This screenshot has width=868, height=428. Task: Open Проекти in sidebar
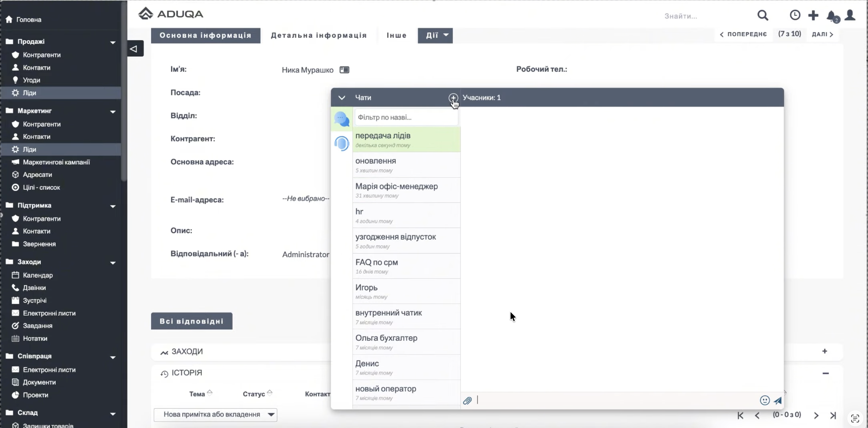(35, 395)
